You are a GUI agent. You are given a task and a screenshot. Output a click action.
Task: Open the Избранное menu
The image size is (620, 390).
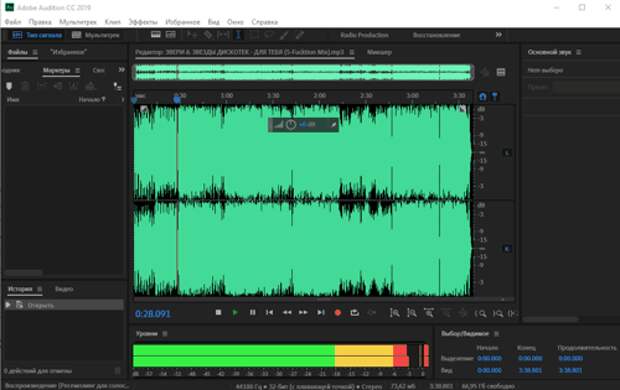point(182,22)
